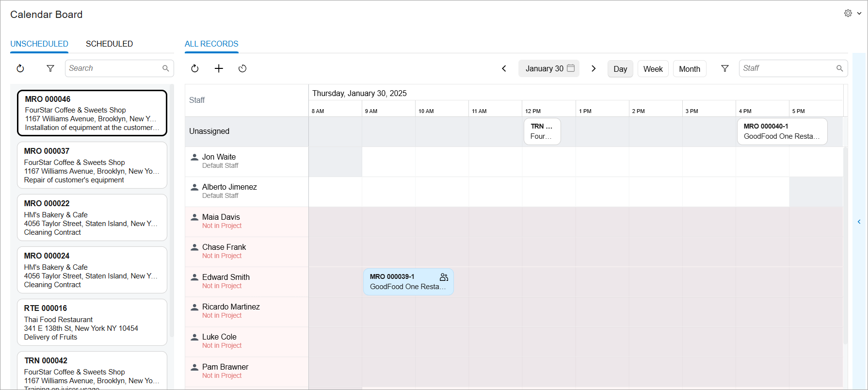The height and width of the screenshot is (390, 868).
Task: Expand the collapsed right side panel
Action: coord(859,222)
